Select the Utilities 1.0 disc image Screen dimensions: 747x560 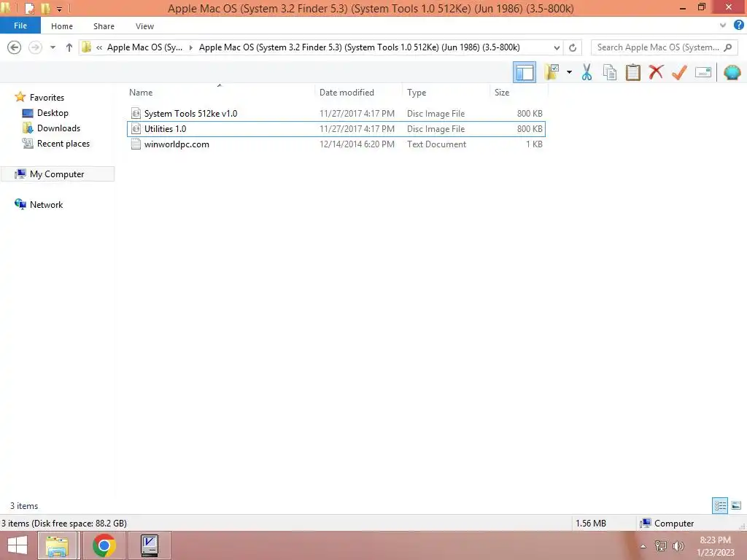tap(336, 128)
